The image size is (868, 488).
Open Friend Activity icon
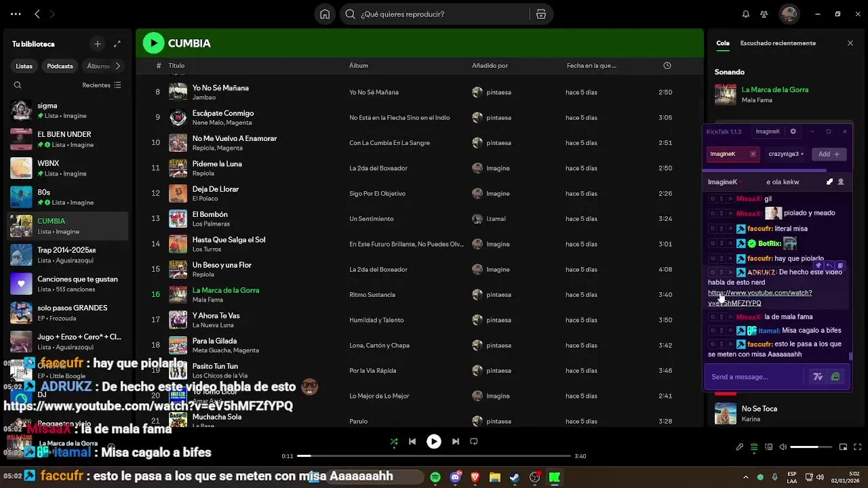click(764, 14)
